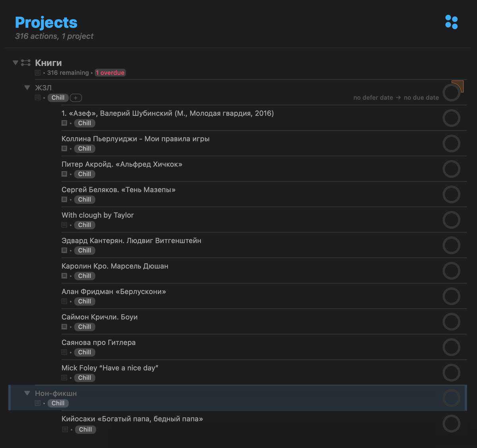The width and height of the screenshot is (477, 448).
Task: Complete the Нон-фикшн group circle
Action: click(452, 398)
